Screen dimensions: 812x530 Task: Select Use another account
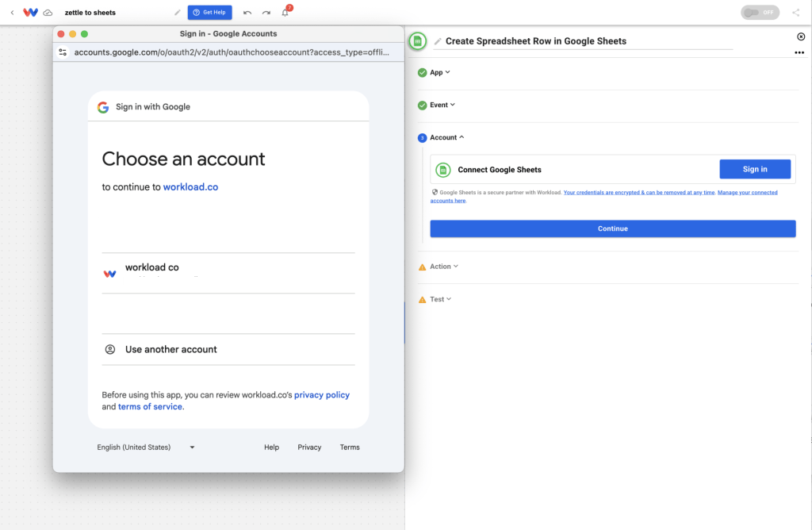(228, 349)
